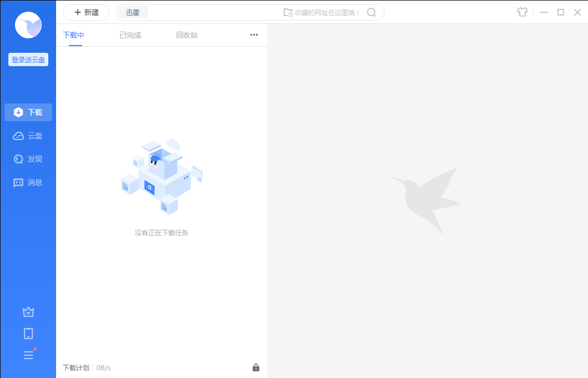
Task: Open the 消息 messages section
Action: (x=28, y=182)
